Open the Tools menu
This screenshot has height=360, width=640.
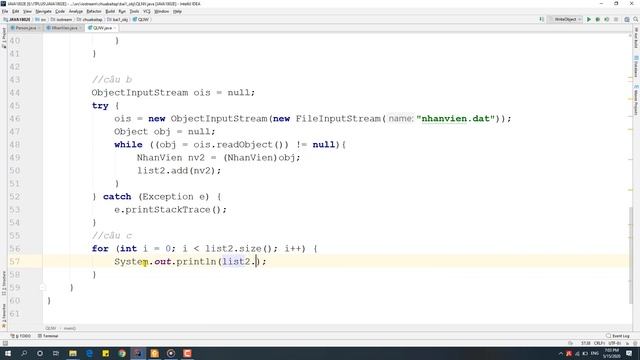coord(134,11)
